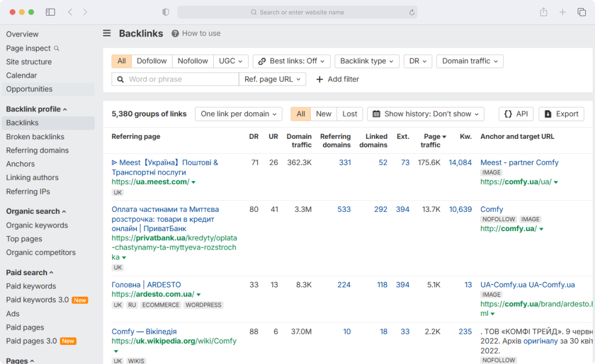The height and width of the screenshot is (364, 595).
Task: Click the Best links chain icon
Action: click(262, 61)
